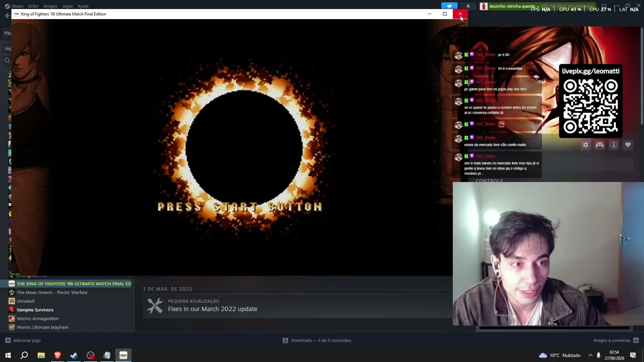Open Windows taskbar search

(24, 355)
